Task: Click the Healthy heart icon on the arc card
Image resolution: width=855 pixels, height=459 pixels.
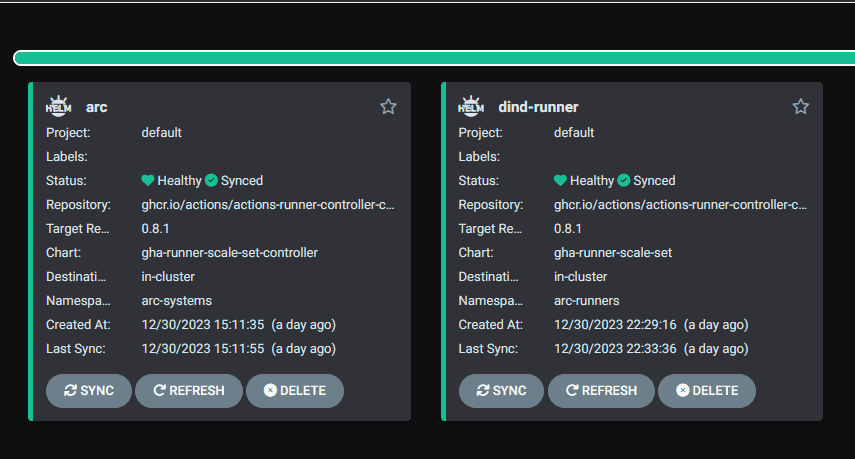Action: [x=148, y=180]
